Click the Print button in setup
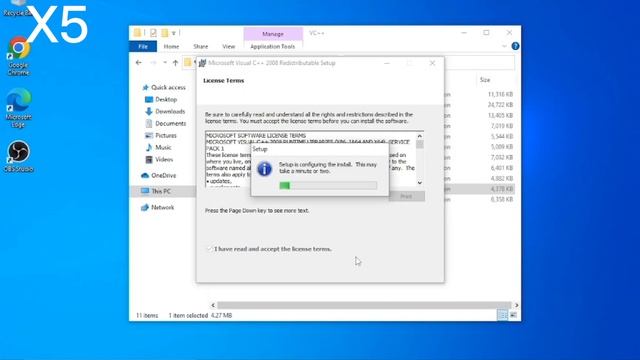The width and height of the screenshot is (640, 360). pyautogui.click(x=406, y=196)
